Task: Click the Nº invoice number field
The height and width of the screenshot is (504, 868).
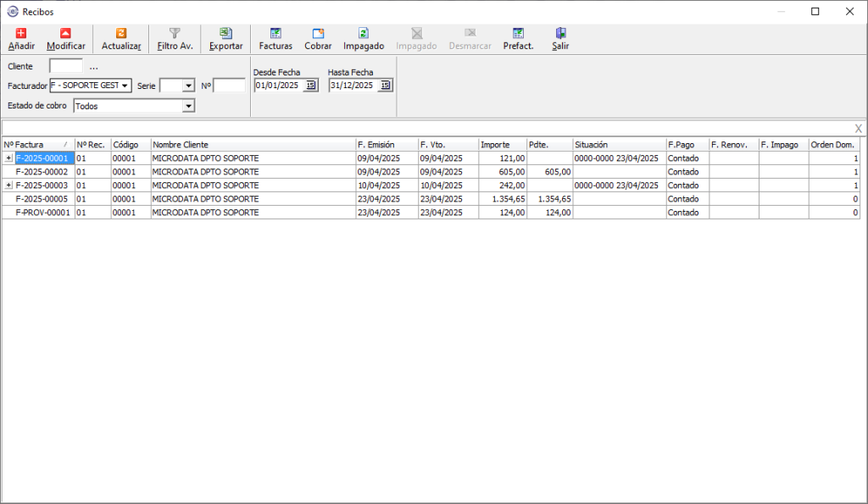Action: click(229, 86)
